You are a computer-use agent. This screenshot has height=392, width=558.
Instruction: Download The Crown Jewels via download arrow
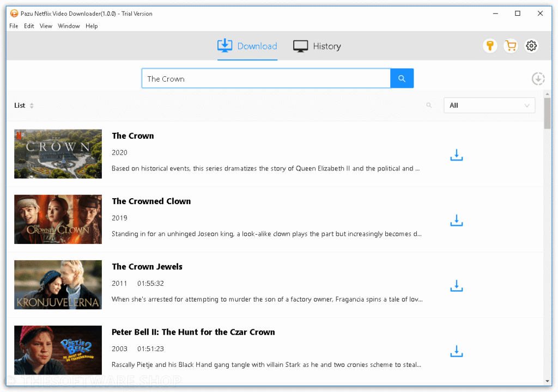pyautogui.click(x=456, y=286)
